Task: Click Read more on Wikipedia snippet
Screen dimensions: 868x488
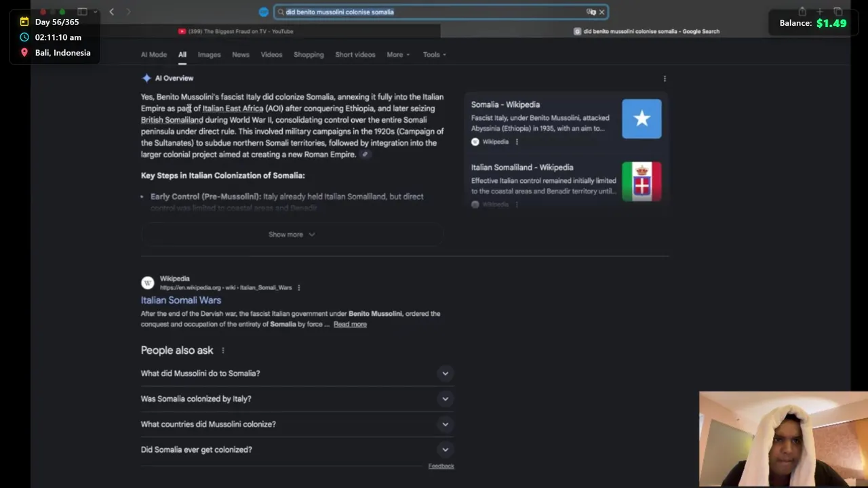Action: [350, 324]
